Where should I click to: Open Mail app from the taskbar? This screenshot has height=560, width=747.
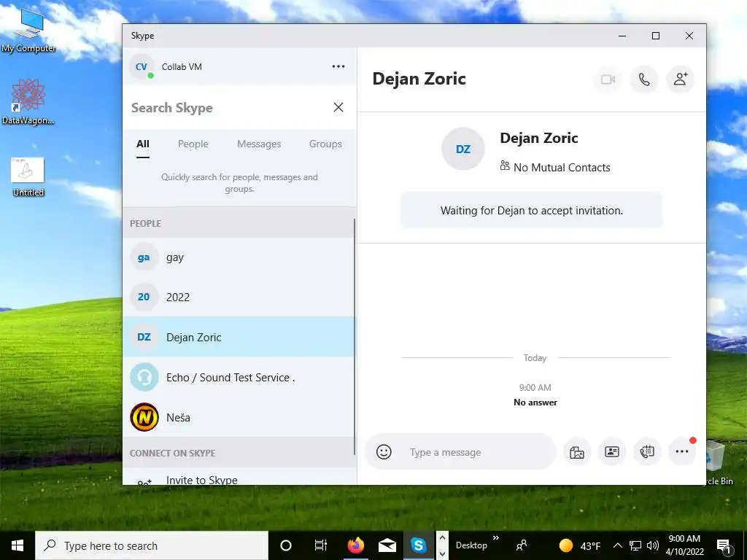387,545
